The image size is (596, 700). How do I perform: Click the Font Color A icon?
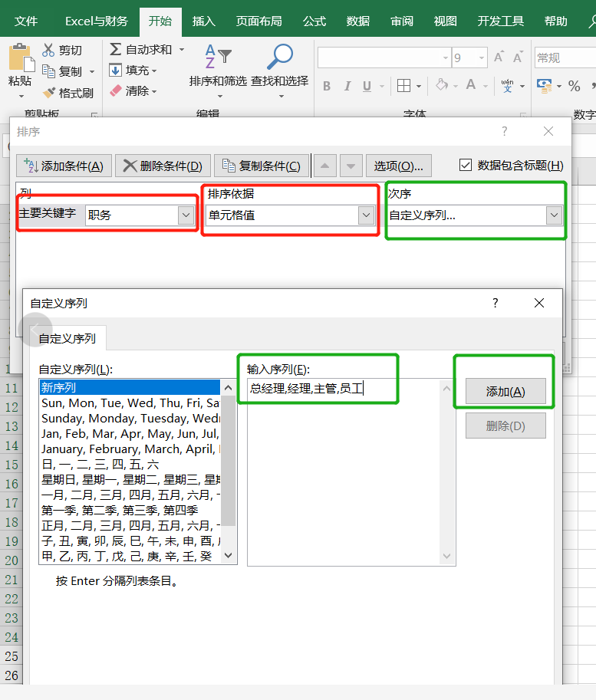pyautogui.click(x=471, y=85)
